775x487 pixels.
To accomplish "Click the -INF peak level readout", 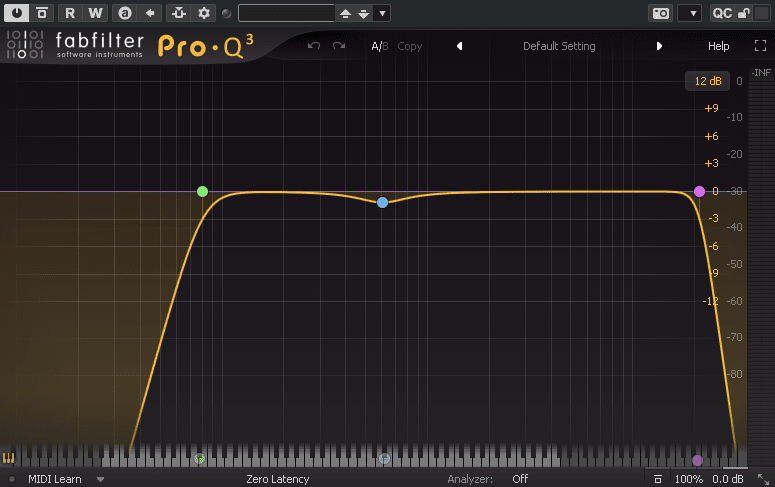I will pyautogui.click(x=761, y=73).
